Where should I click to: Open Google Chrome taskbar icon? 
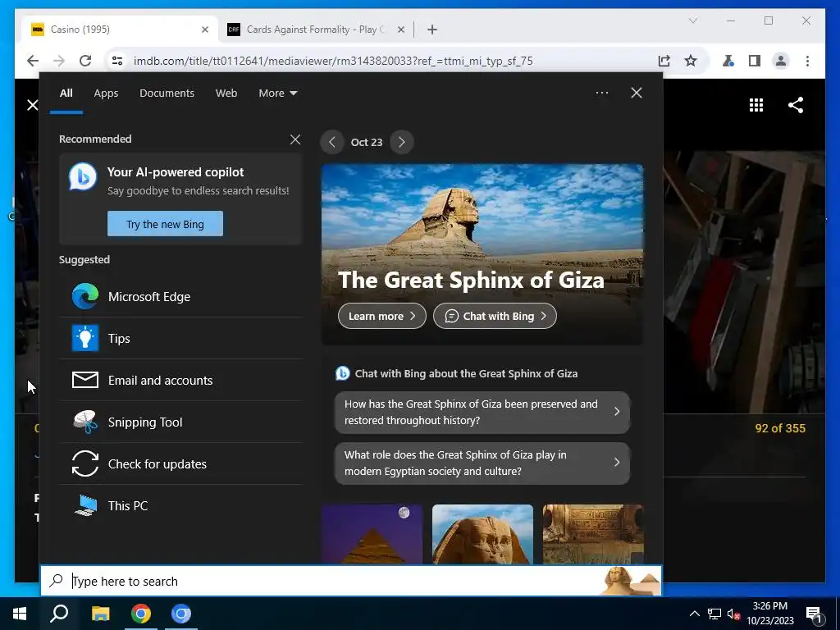[x=141, y=614]
